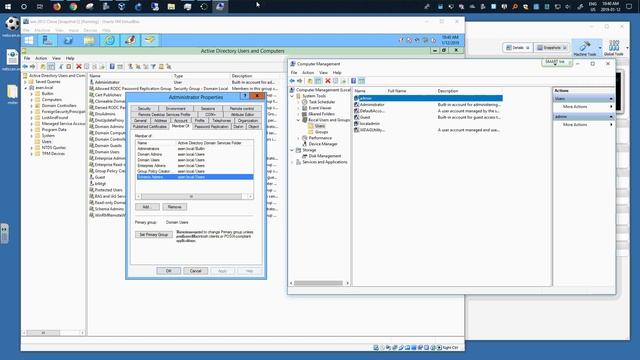Open Action menu in Active Directory Users and Computers
640x360 pixels.
pyautogui.click(x=41, y=58)
